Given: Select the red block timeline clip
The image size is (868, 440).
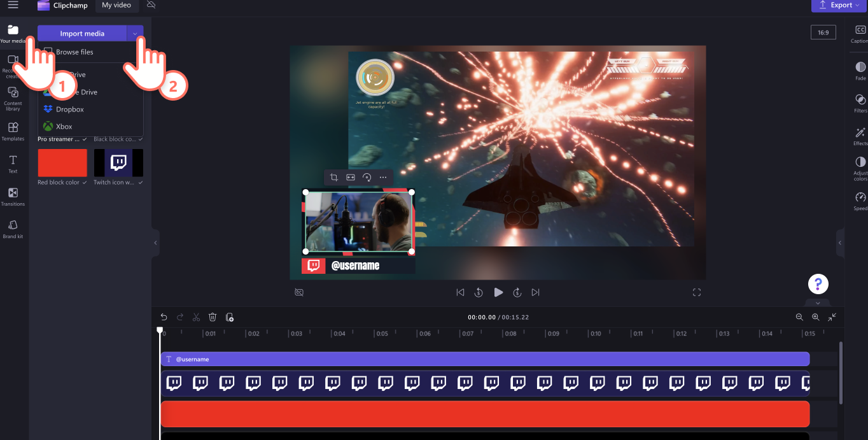Looking at the screenshot, I should pos(485,414).
